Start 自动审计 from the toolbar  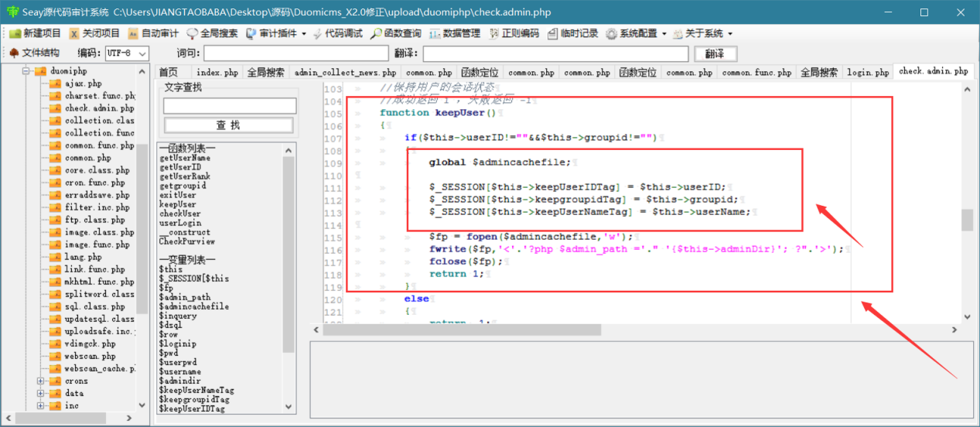[153, 33]
